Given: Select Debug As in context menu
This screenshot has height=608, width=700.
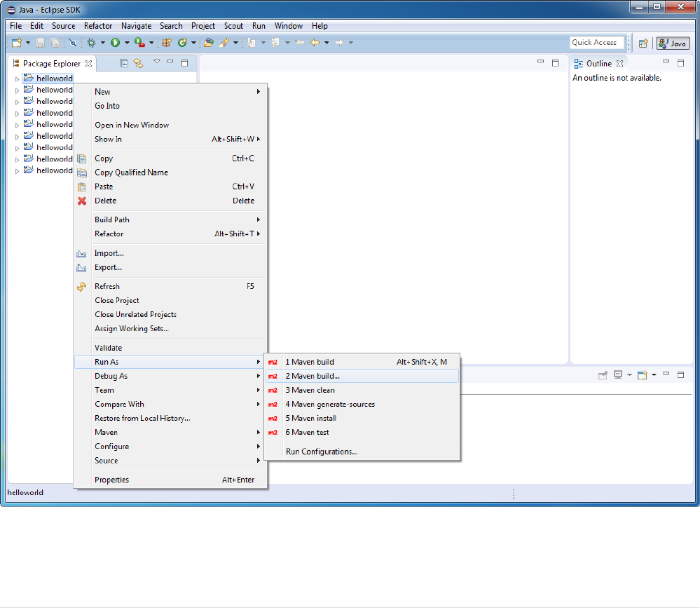Looking at the screenshot, I should [170, 376].
